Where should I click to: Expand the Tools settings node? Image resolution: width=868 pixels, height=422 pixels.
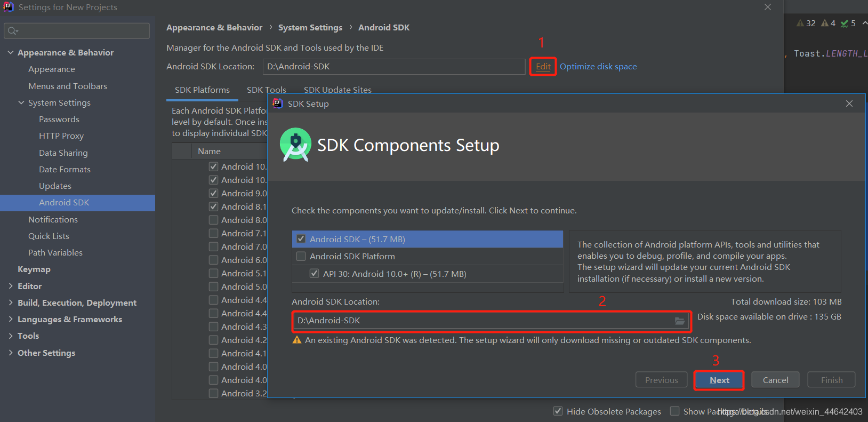point(11,336)
